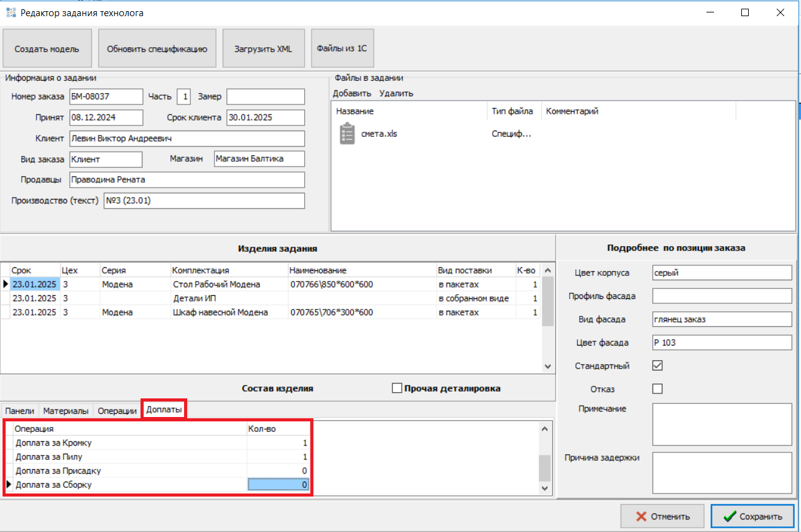This screenshot has height=532, width=801.
Task: Switch to the Панели tab
Action: coord(20,411)
